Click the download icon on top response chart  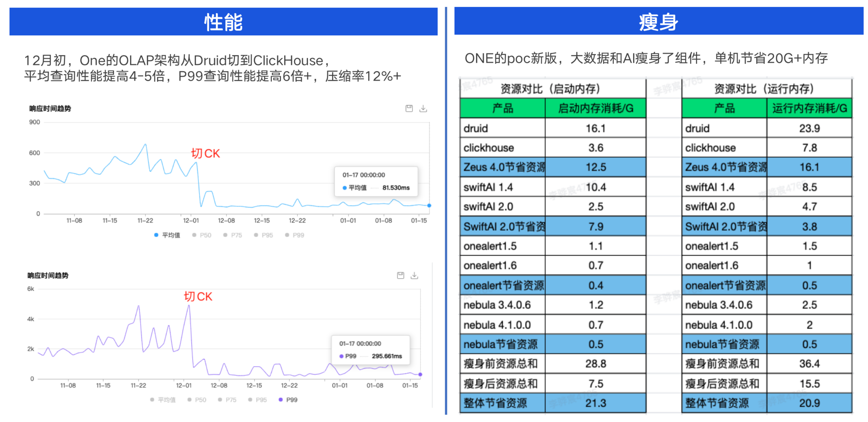point(423,108)
